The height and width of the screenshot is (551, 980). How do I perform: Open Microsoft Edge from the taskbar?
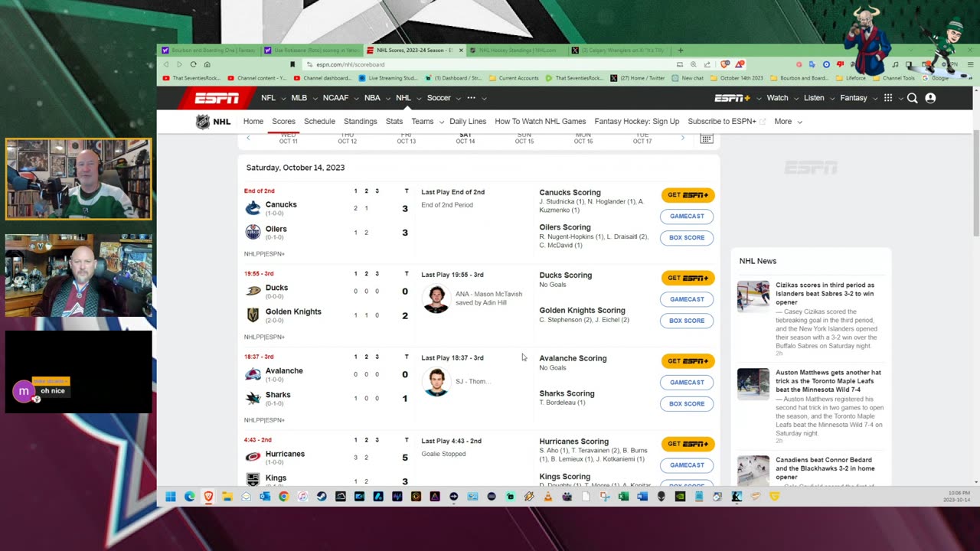tap(189, 497)
